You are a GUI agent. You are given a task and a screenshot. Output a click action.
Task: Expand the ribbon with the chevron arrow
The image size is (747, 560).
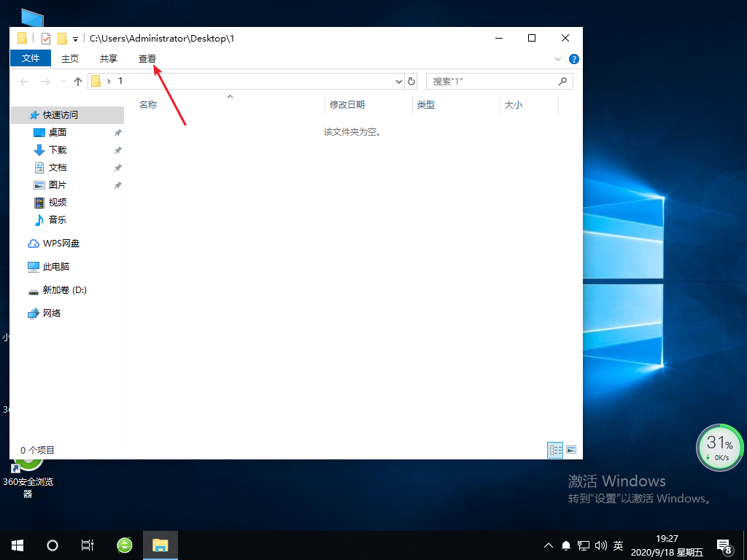tap(557, 59)
